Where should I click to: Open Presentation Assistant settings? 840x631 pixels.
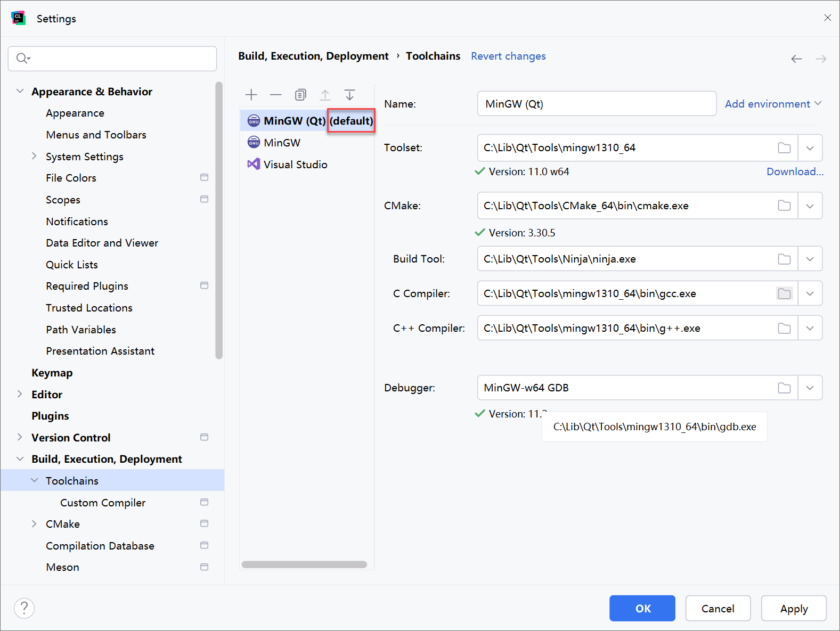tap(100, 351)
